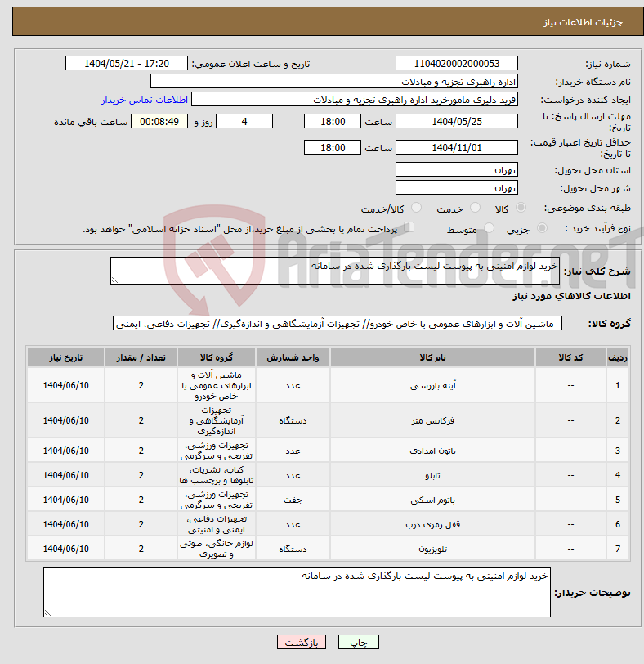Select the متوسط purchase type radio
644x664 pixels.
(x=489, y=228)
